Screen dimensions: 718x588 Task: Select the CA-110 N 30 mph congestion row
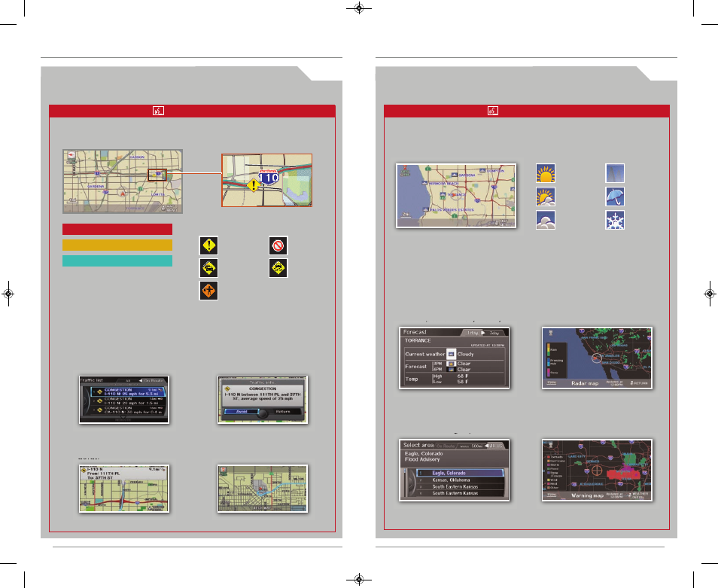[127, 410]
